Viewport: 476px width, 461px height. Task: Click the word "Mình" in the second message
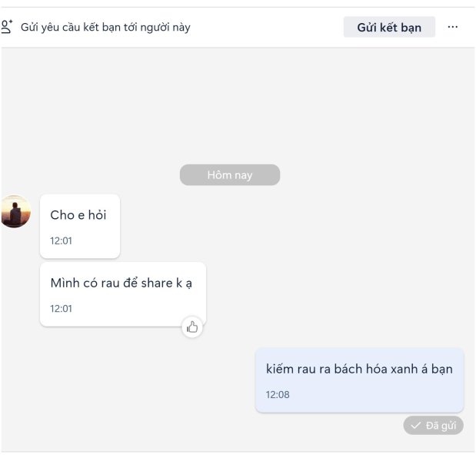click(65, 284)
